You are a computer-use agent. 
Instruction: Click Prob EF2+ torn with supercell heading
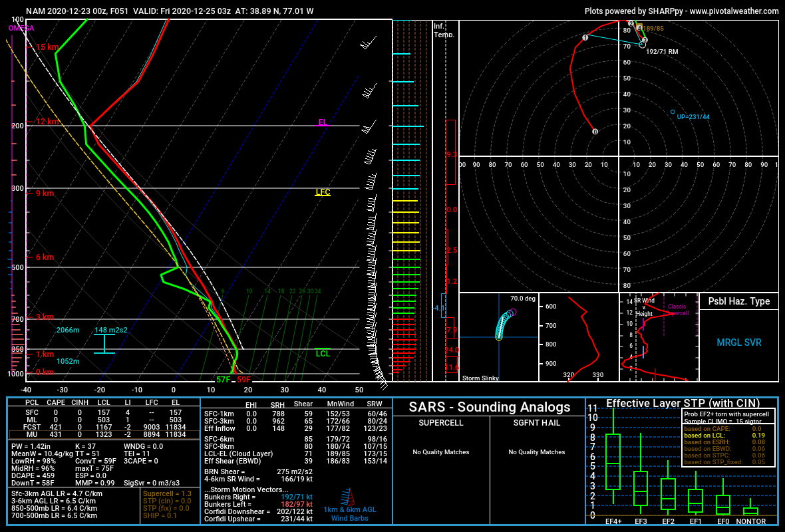coord(726,414)
